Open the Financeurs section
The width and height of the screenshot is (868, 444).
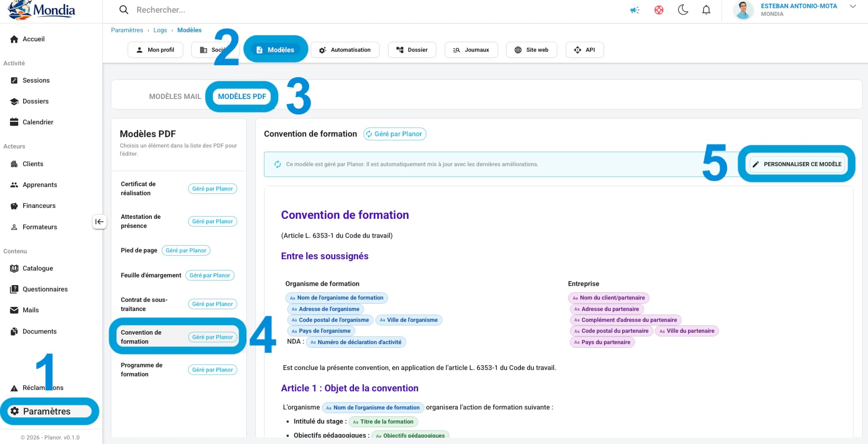click(x=39, y=206)
